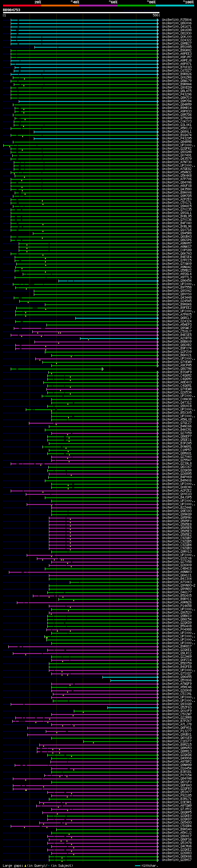Image resolution: width=197 pixels, height=868 pixels.
Task: Select the UniRef100_B8B609 label
Action: coord(176,342)
